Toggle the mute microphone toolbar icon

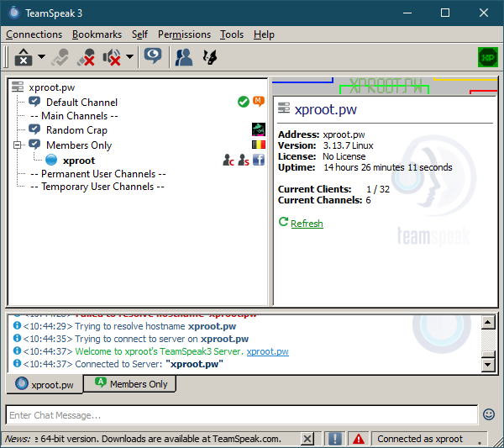coord(86,57)
